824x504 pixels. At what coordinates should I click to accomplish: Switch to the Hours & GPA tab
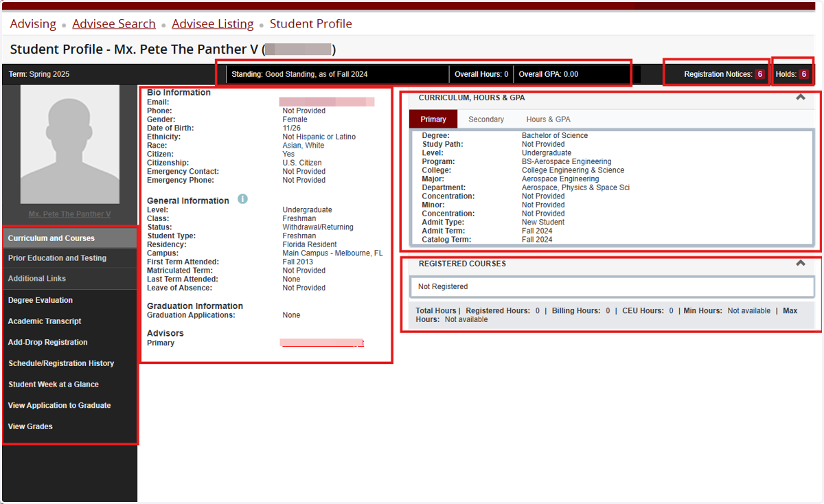tap(548, 119)
